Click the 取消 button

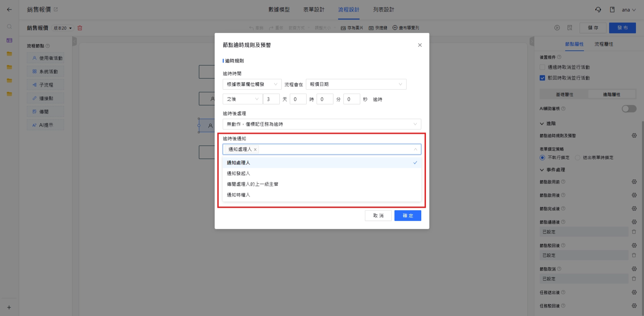pos(378,216)
